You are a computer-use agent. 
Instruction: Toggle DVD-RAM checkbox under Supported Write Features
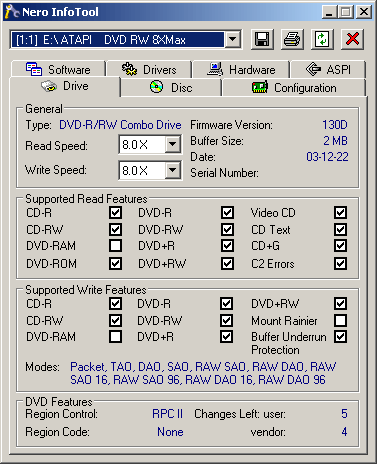pos(115,337)
